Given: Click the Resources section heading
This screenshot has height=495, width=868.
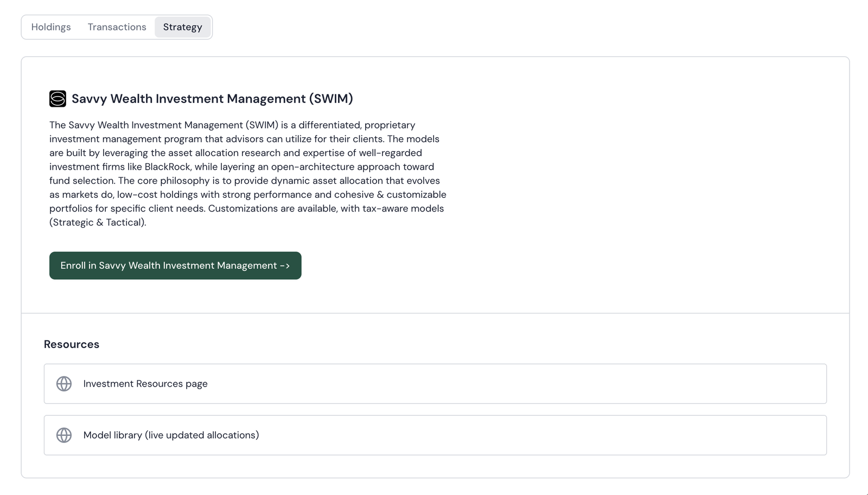Looking at the screenshot, I should 72,344.
